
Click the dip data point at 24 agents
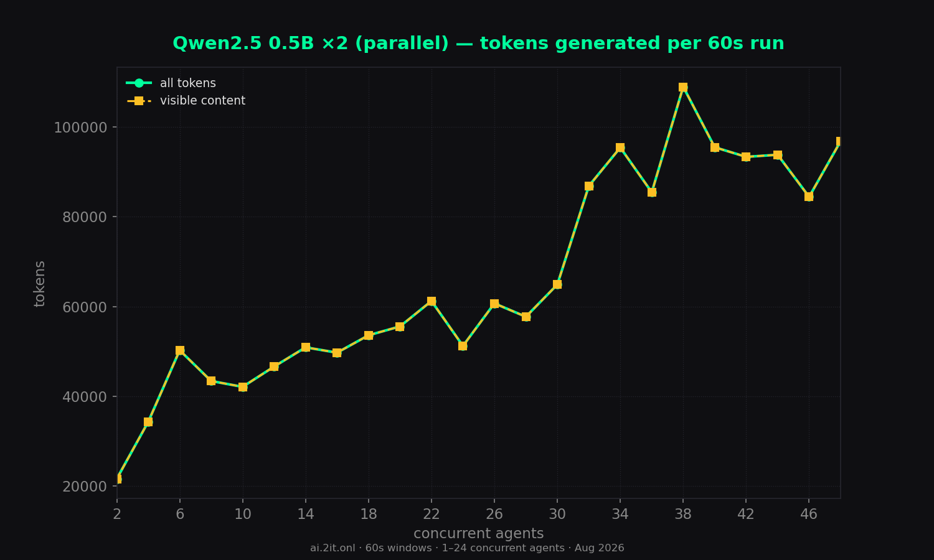(463, 346)
